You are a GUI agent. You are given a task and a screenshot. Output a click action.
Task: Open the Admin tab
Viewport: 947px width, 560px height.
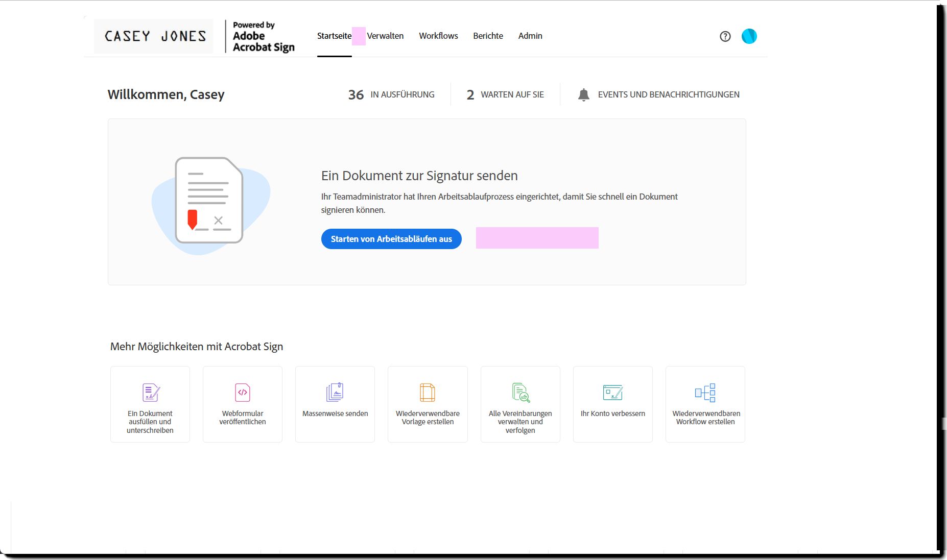pos(530,36)
